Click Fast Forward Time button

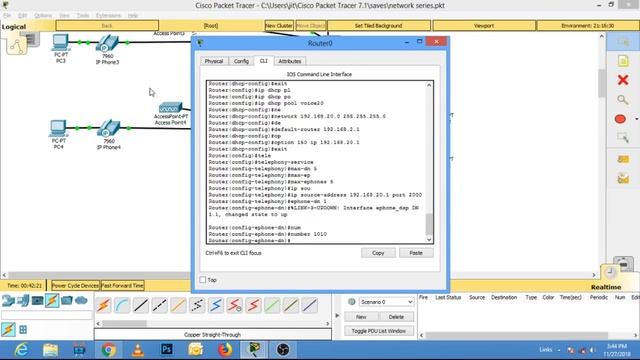coord(122,286)
